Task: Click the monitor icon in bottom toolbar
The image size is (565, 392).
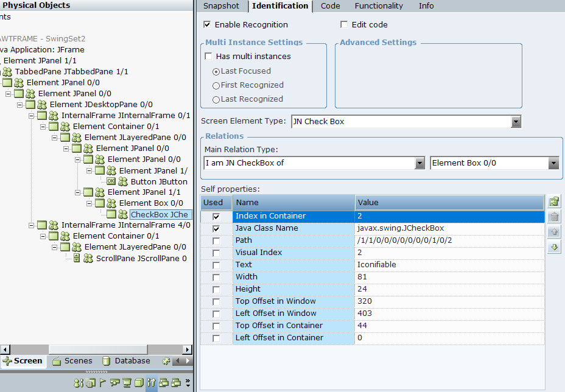Action: (x=127, y=383)
